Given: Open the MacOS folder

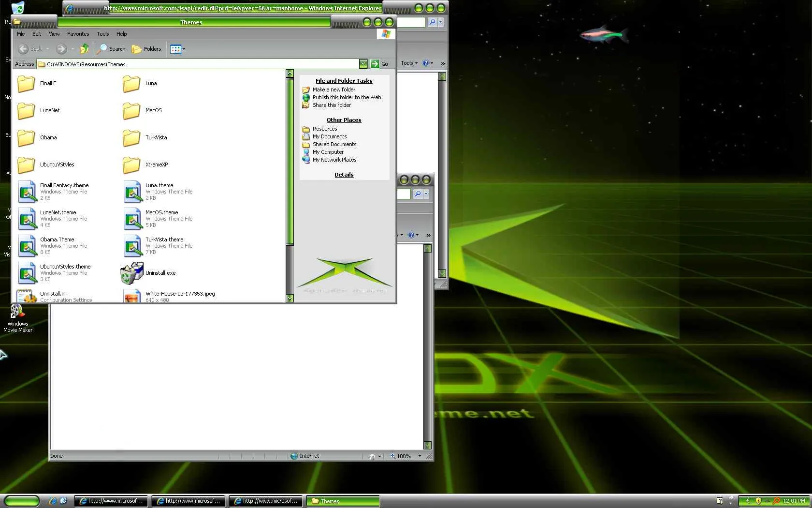Looking at the screenshot, I should [x=131, y=111].
